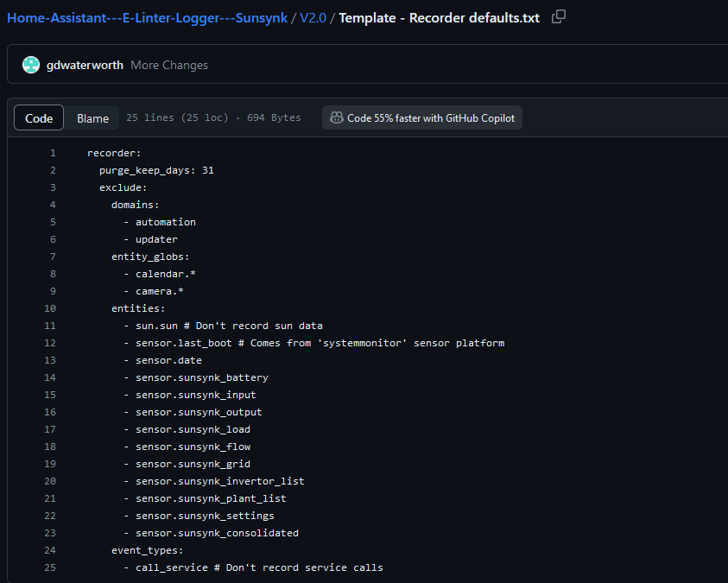This screenshot has width=728, height=583.
Task: Click the 'sensor.date' entry
Action: click(x=162, y=360)
